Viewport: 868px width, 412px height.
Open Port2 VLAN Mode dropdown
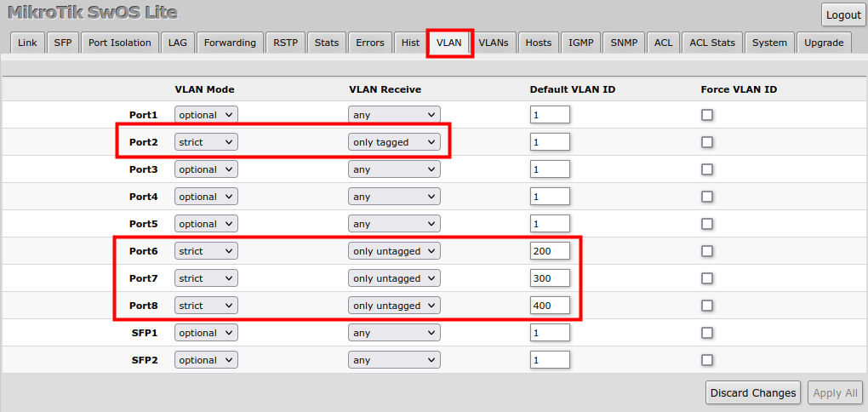[x=206, y=142]
